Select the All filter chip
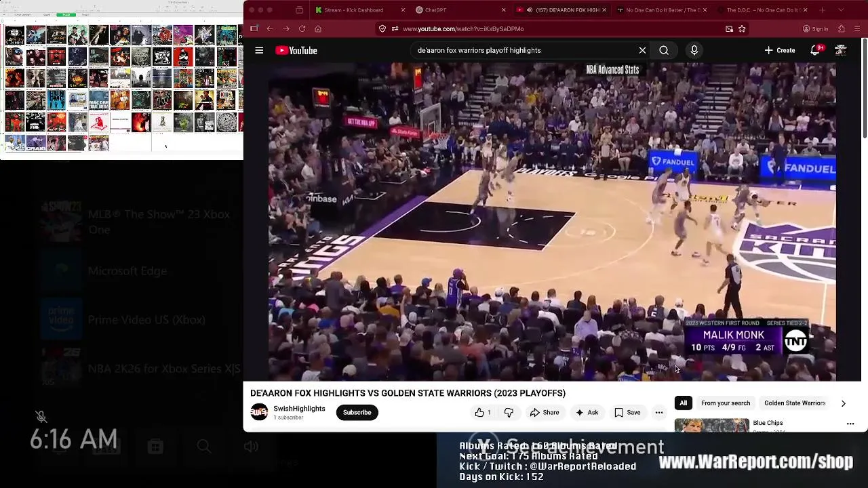Viewport: 868px width, 488px height. point(683,403)
